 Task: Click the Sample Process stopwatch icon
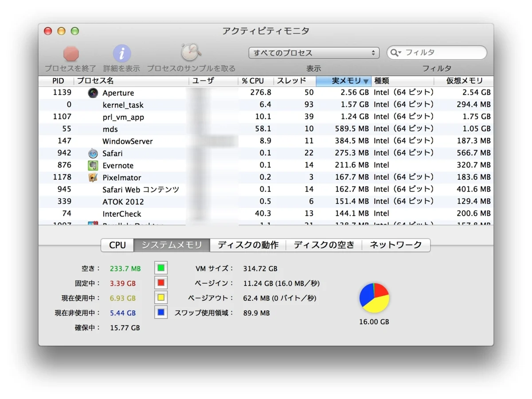[x=191, y=53]
